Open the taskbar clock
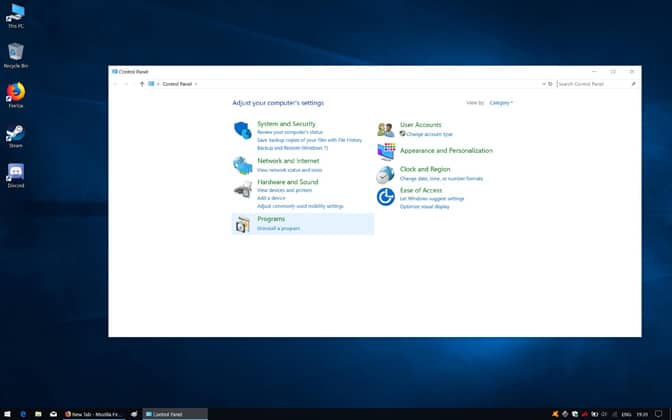This screenshot has width=672, height=420. tap(642, 414)
